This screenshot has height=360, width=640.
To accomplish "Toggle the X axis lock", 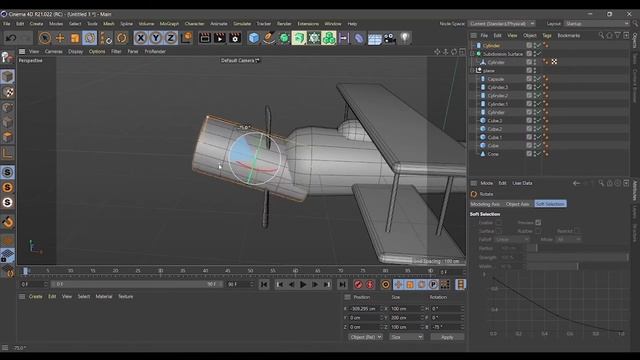I will (x=141, y=38).
